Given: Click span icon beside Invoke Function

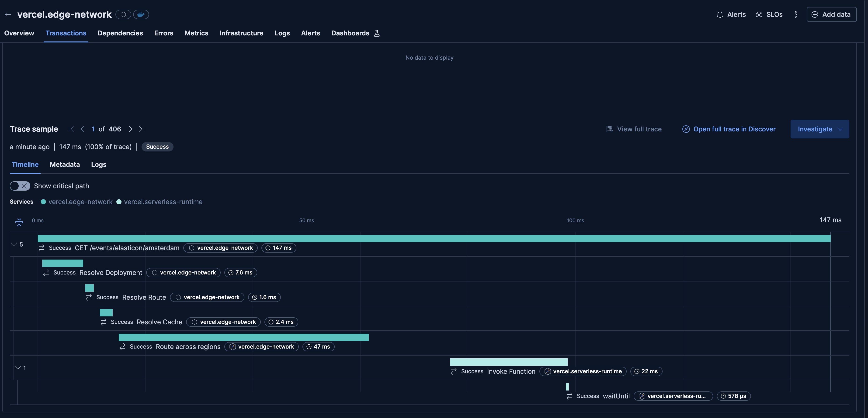Looking at the screenshot, I should pos(454,372).
